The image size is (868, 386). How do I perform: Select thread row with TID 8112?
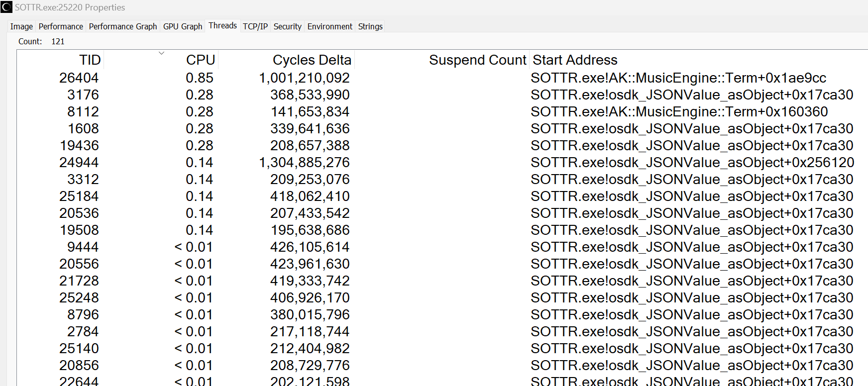coord(442,111)
